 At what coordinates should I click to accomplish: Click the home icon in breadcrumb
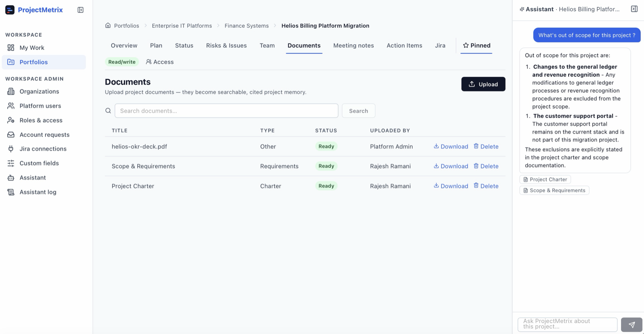point(108,25)
